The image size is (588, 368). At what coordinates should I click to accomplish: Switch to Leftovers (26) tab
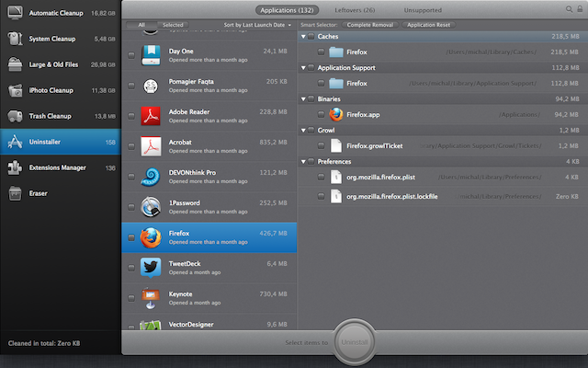355,10
